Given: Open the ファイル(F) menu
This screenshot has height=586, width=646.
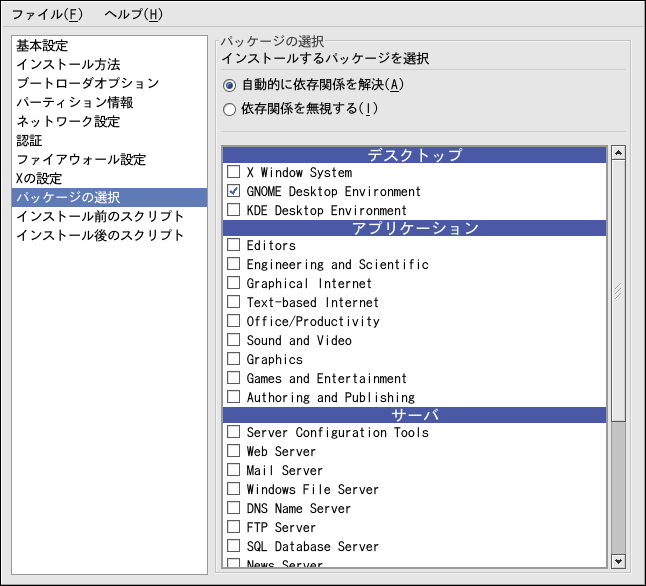Looking at the screenshot, I should coord(47,14).
